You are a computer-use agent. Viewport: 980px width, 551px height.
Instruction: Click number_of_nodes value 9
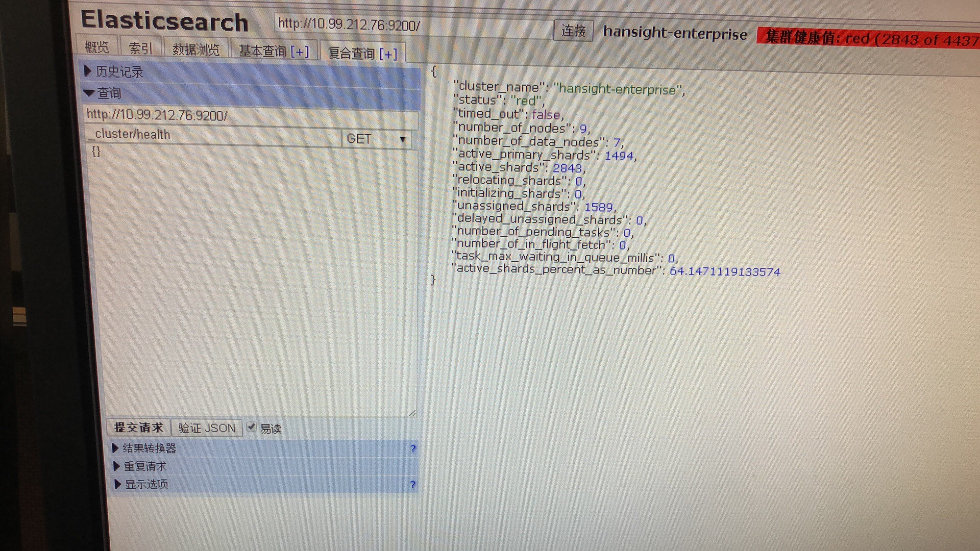[x=583, y=129]
